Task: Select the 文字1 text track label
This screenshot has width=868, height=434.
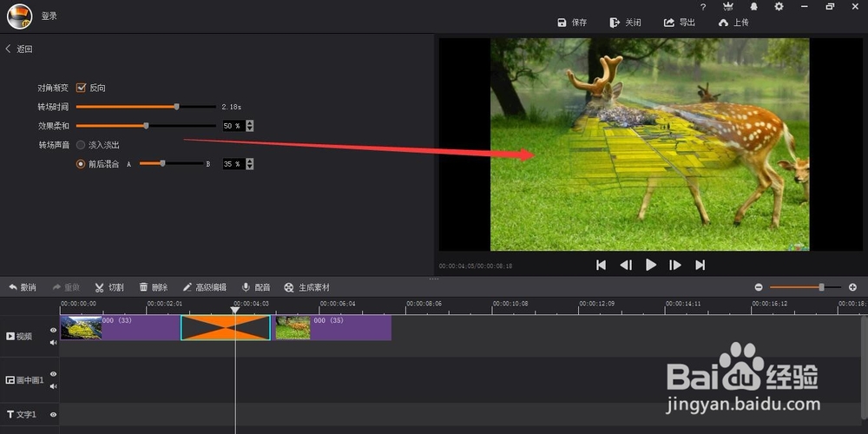Action: coord(22,415)
